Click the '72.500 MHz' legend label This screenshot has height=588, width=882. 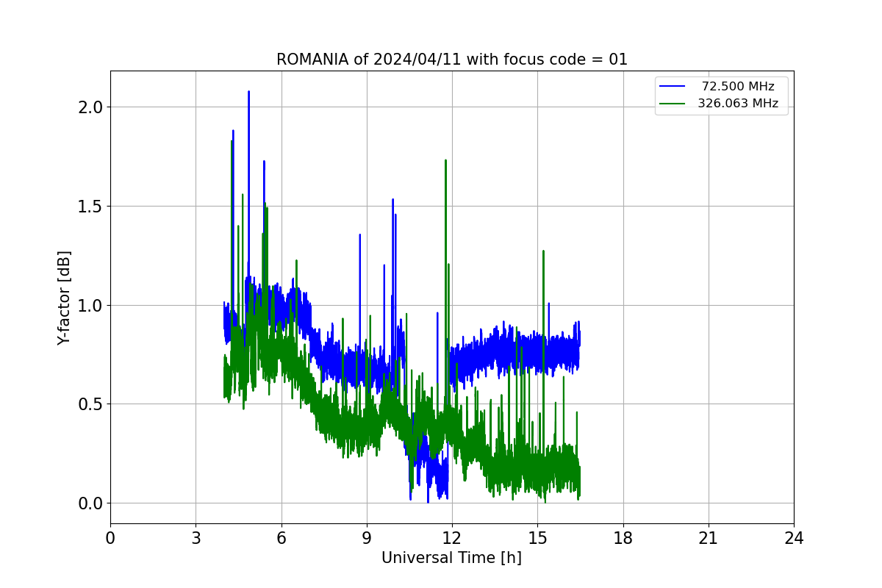(738, 87)
